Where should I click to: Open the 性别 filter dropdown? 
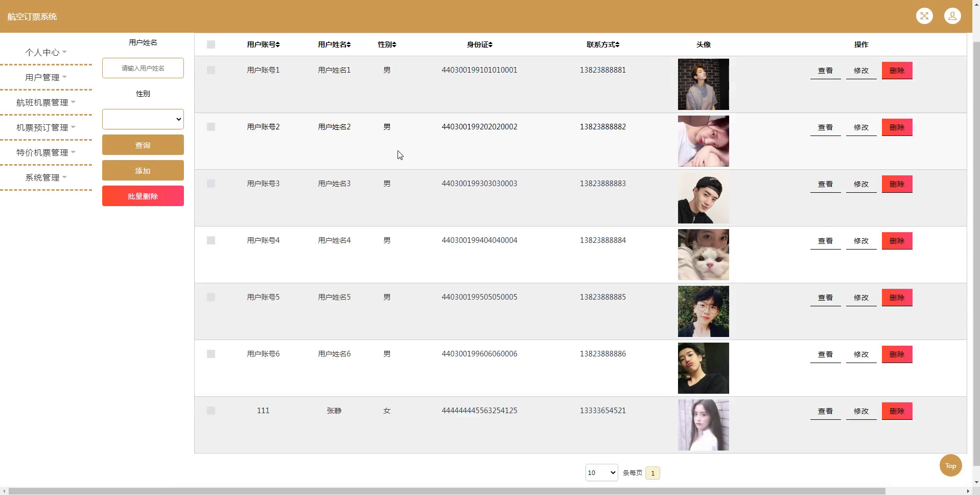[x=143, y=119]
